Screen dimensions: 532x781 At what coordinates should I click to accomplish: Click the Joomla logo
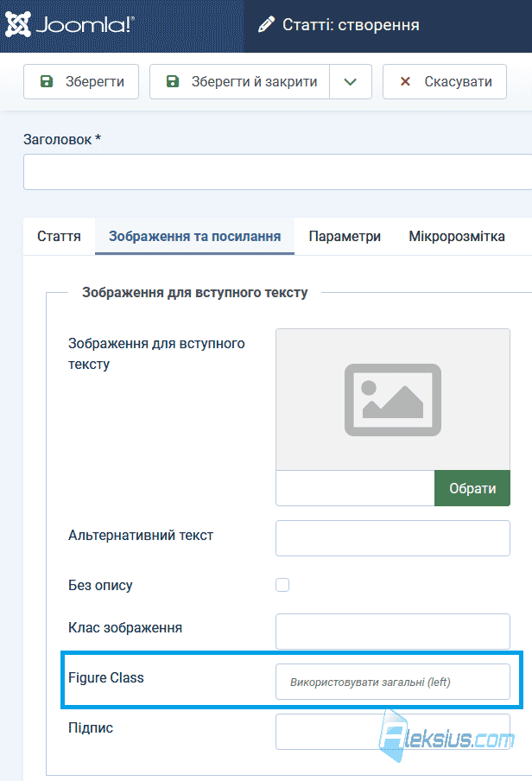pyautogui.click(x=70, y=24)
